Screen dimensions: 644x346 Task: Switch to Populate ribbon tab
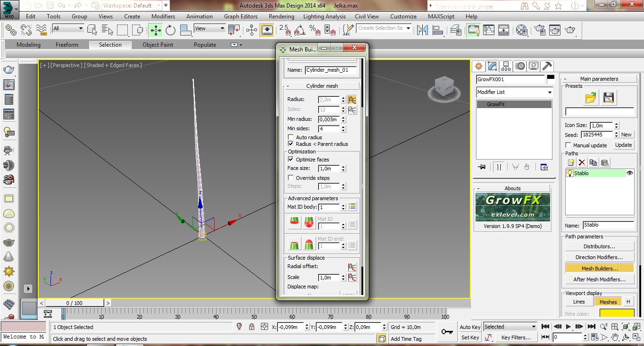click(205, 45)
